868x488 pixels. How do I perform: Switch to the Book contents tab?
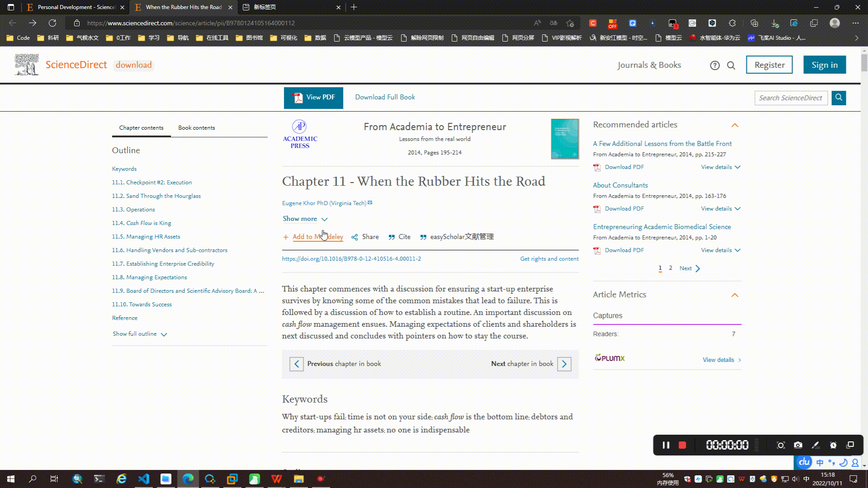point(196,127)
